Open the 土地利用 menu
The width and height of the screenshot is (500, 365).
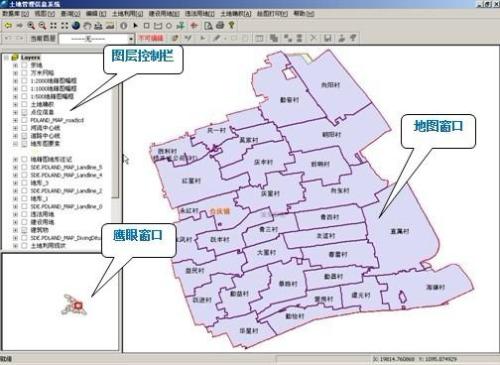coord(127,14)
